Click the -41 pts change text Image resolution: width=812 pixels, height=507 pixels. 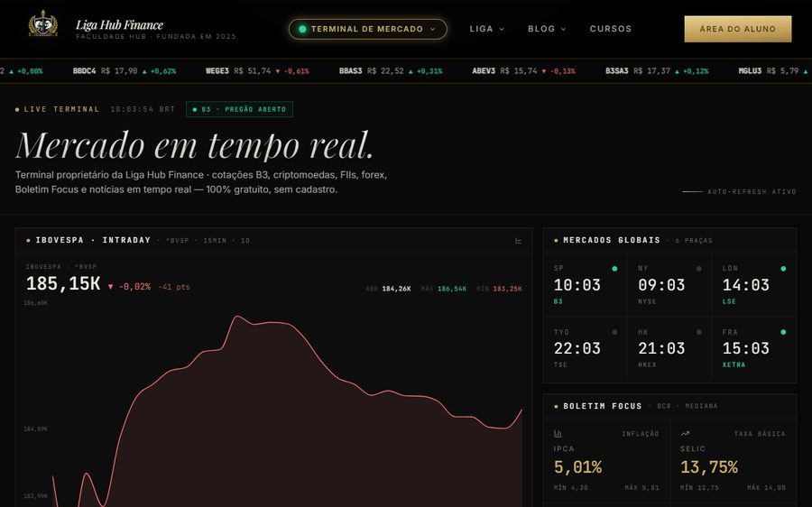pyautogui.click(x=174, y=287)
